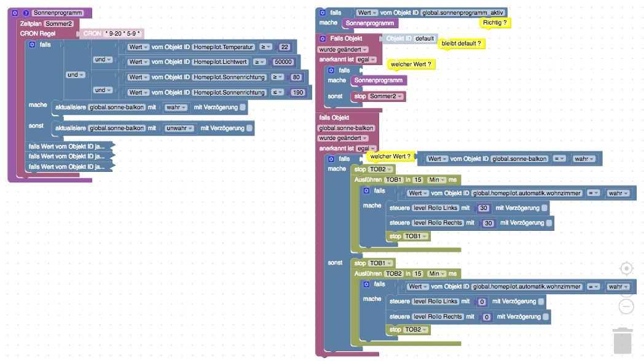Select the global.homepilot.automatik.wohnzimmer field in TOB1
The height and width of the screenshot is (361, 644).
coord(527,193)
